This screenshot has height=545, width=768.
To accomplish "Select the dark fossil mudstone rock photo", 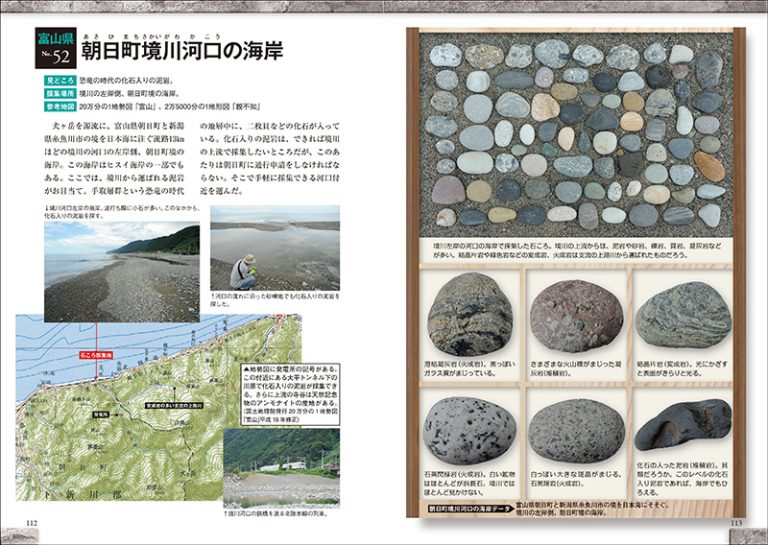I will pos(683,424).
